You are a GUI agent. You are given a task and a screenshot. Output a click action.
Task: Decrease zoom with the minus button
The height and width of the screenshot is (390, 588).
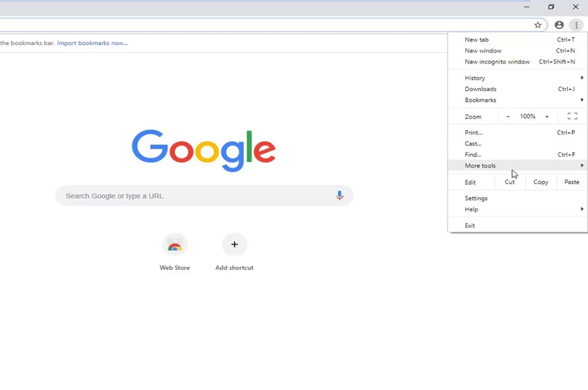[x=508, y=116]
